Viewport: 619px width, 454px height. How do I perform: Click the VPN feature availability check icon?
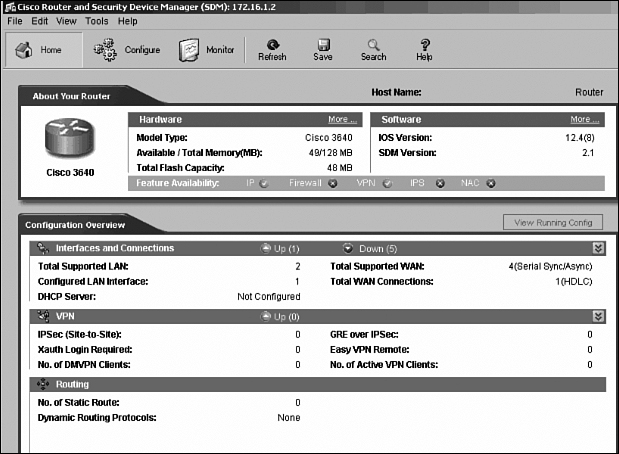(x=388, y=183)
